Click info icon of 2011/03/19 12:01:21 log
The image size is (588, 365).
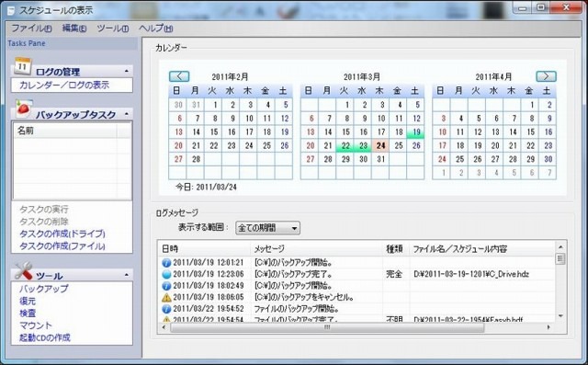(x=166, y=263)
